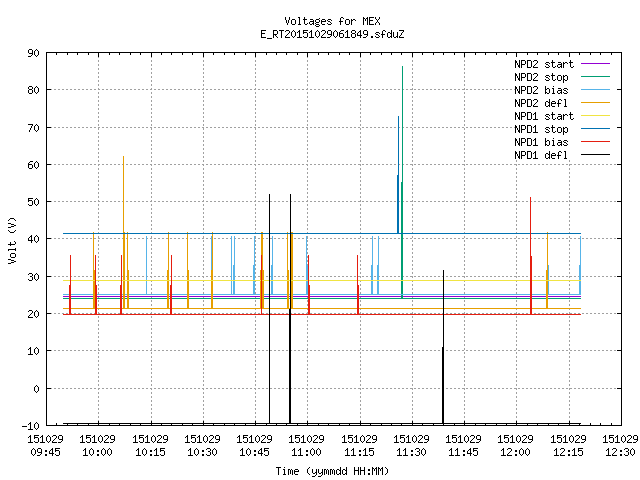Click the x-axis time label 09:45
The height and width of the screenshot is (480, 640).
(45, 452)
